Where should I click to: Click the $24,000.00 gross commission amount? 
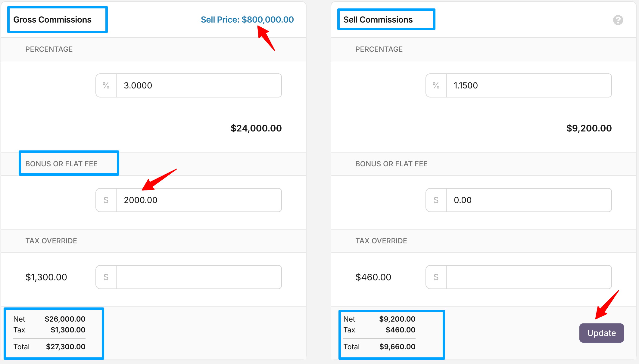pos(256,128)
